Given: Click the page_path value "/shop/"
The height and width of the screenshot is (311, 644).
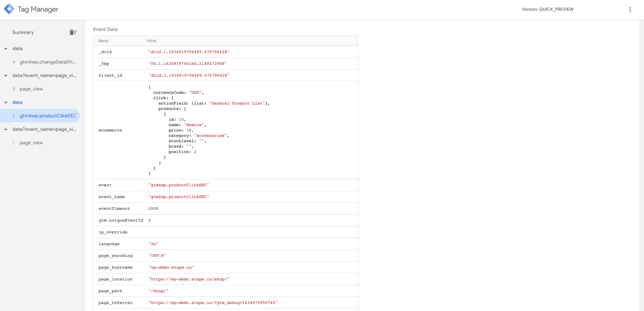Looking at the screenshot, I should tap(158, 290).
